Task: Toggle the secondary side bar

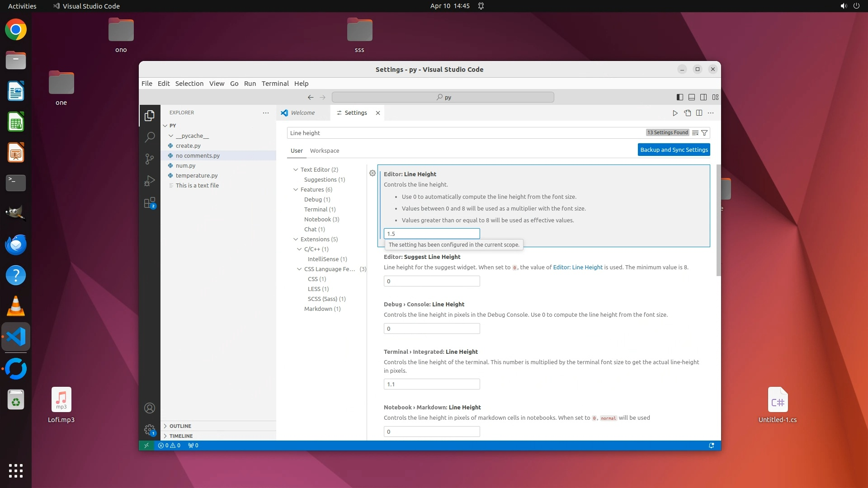Action: pyautogui.click(x=703, y=97)
